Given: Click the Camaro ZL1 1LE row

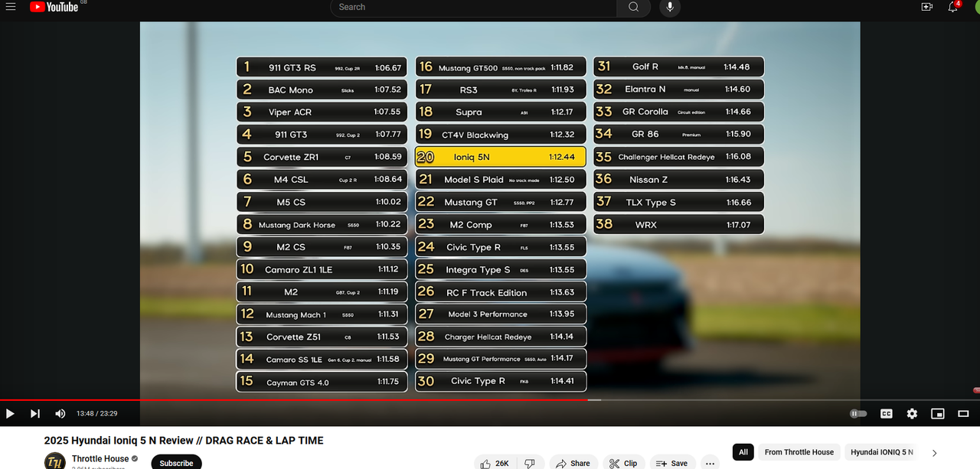Looking at the screenshot, I should 322,269.
